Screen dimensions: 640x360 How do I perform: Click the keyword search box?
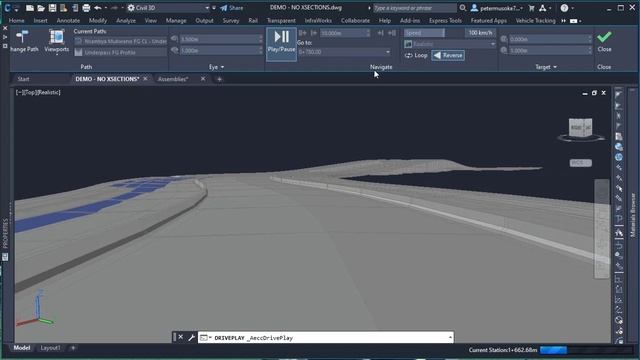[x=414, y=8]
